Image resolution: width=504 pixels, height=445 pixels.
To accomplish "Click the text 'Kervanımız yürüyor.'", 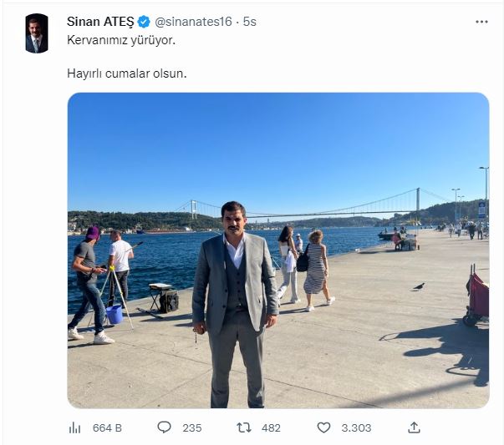I will (x=121, y=41).
